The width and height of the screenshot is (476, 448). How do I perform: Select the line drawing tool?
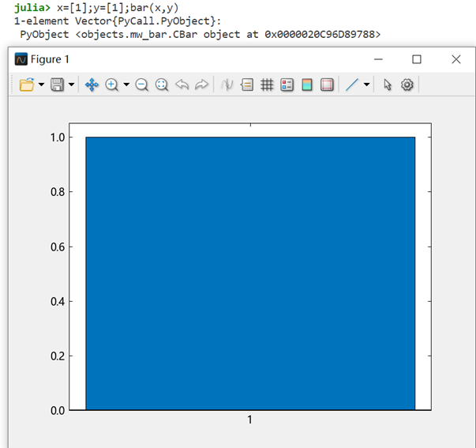[352, 85]
